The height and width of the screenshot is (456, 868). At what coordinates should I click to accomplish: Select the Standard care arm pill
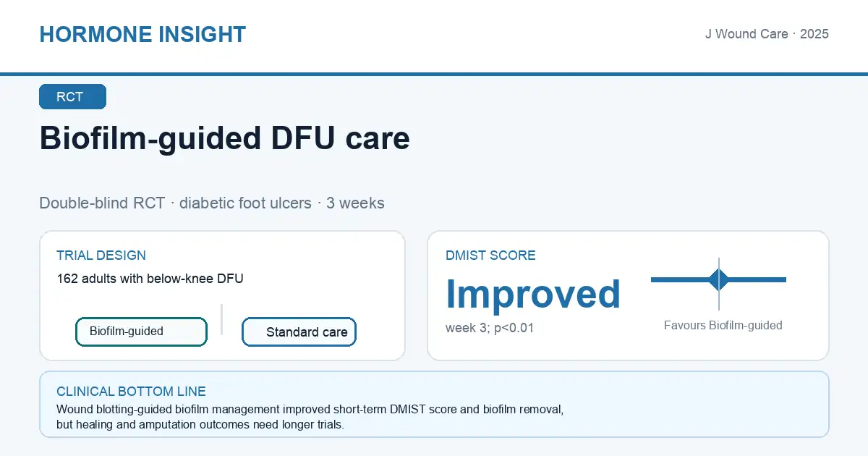point(299,332)
